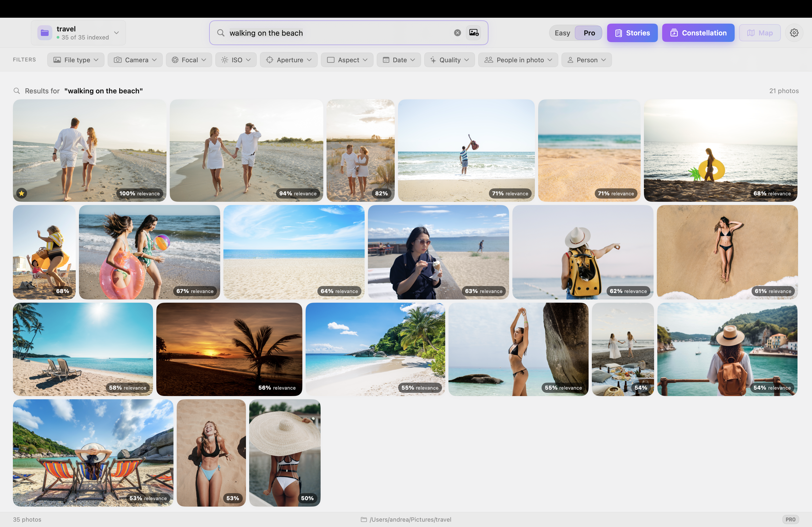This screenshot has height=527, width=812.
Task: Open the 53% relevance striped deck chairs photo
Action: 93,453
